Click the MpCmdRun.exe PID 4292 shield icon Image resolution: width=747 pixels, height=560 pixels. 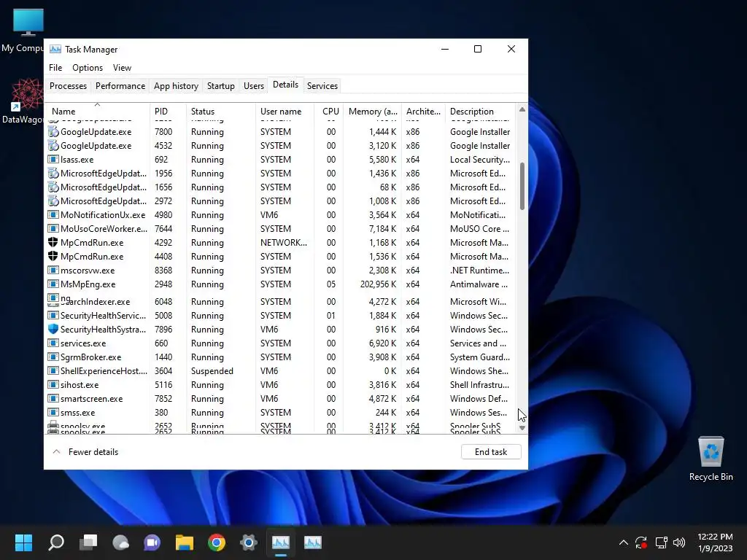[x=53, y=242]
